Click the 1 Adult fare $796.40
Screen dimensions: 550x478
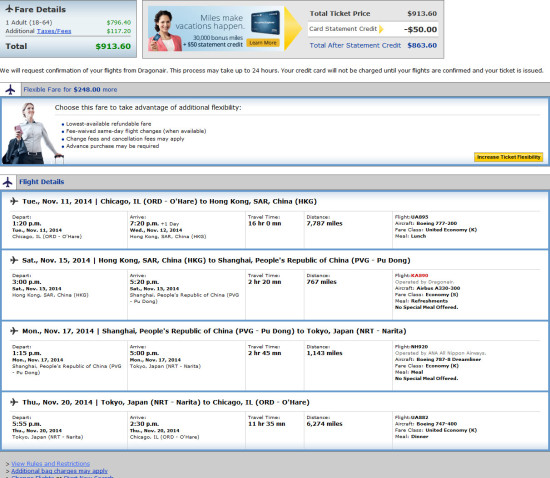pyautogui.click(x=119, y=22)
